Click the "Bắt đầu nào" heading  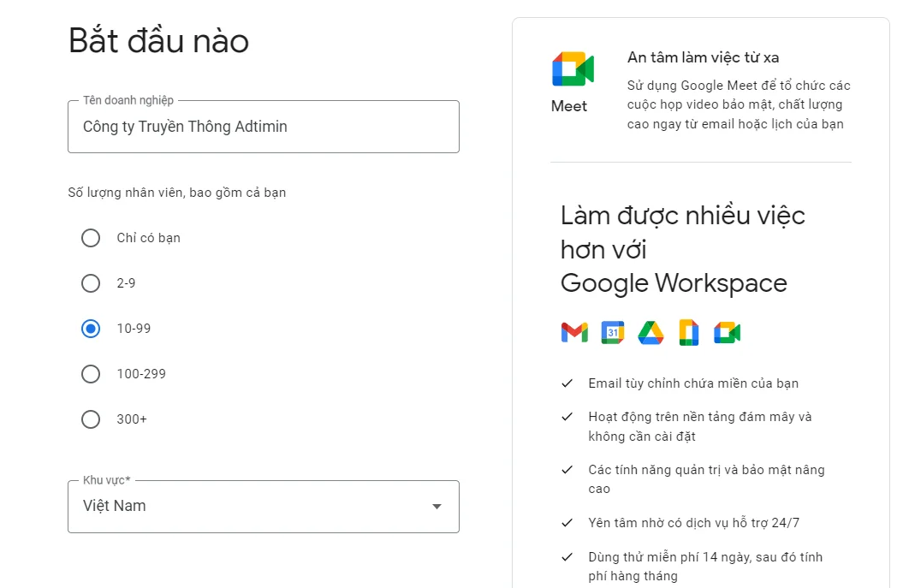pos(158,41)
